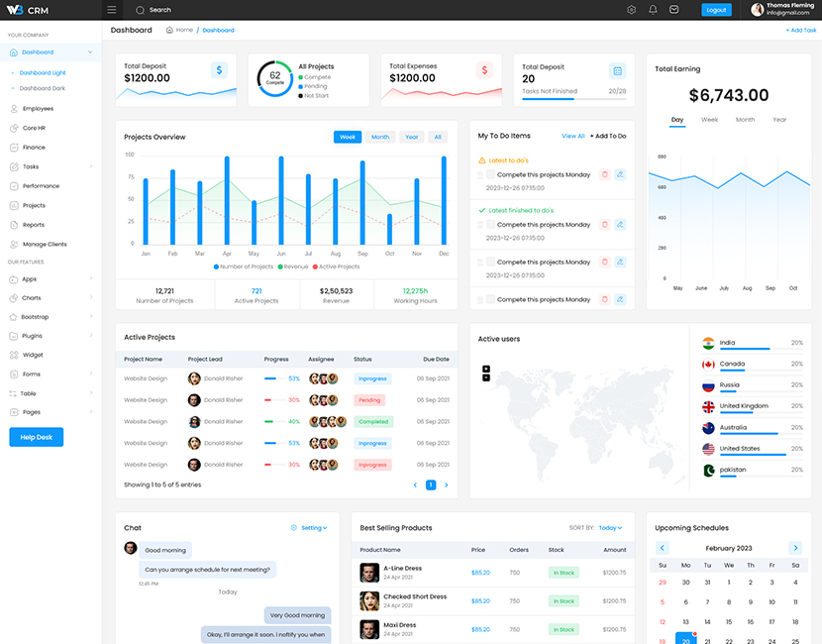Expand the Plugins sidebar submenu
Screen dimensions: 822x644
(x=91, y=335)
